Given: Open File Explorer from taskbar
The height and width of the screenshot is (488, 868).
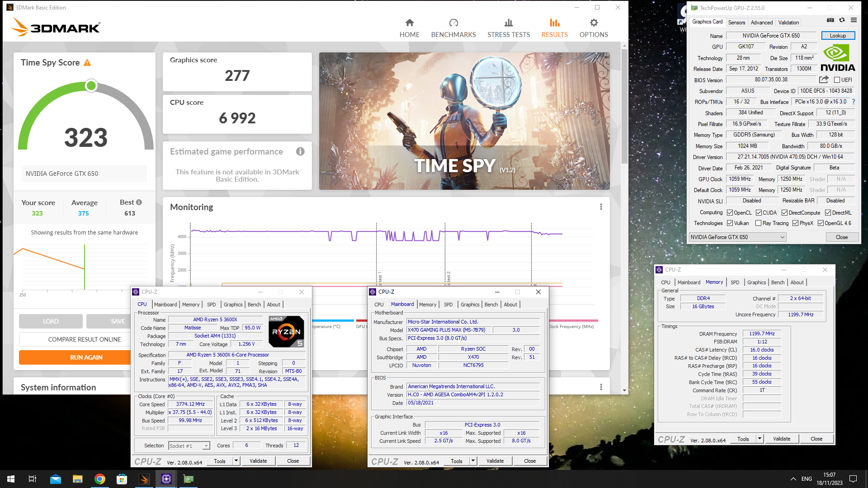Looking at the screenshot, I should point(77,479).
